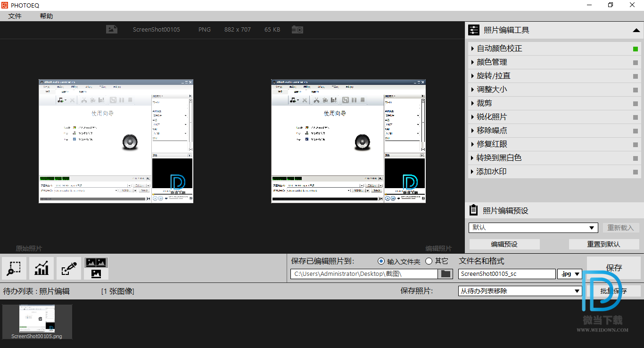Open the 默认 preset dropdown
Screen dimensions: 644x348
point(533,228)
